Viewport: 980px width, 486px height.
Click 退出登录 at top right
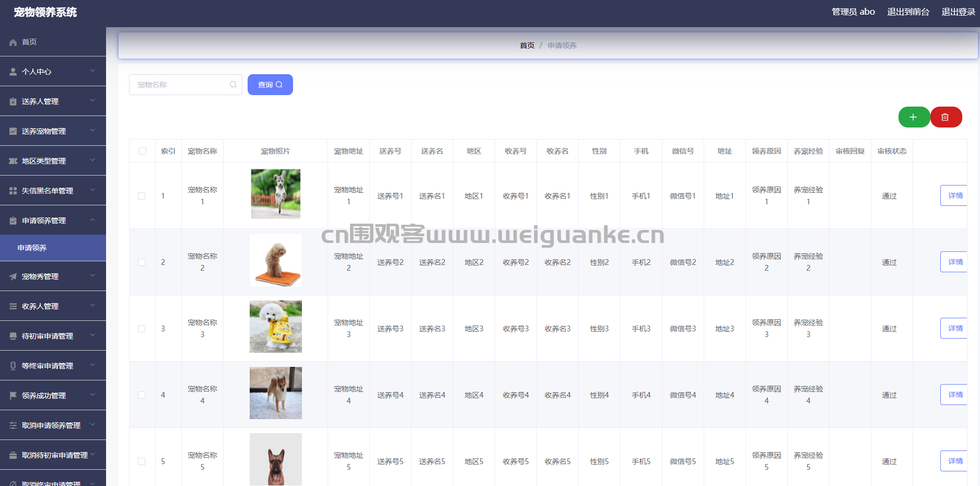tap(958, 11)
